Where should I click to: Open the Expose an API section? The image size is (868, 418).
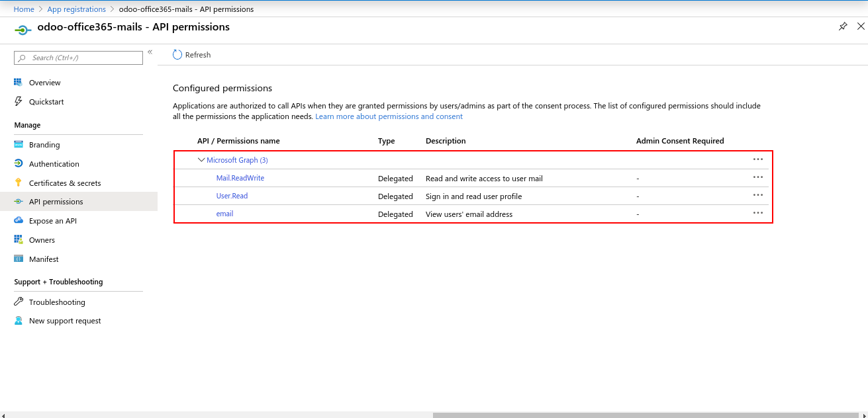tap(52, 221)
